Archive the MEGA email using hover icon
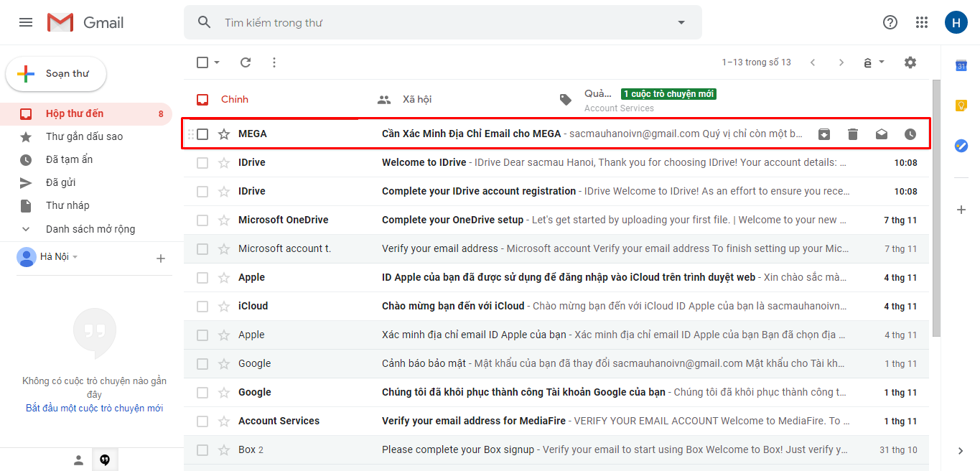Viewport: 980px width, 471px height. pos(824,134)
